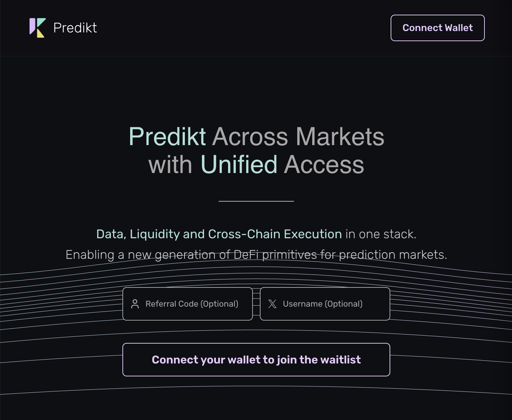Screen dimensions: 512x420
Task: Click the divider line below the headline
Action: pos(256,201)
